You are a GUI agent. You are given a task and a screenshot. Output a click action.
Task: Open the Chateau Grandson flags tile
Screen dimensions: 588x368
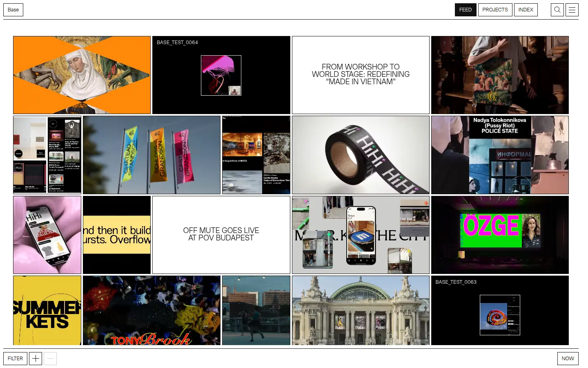pos(151,155)
